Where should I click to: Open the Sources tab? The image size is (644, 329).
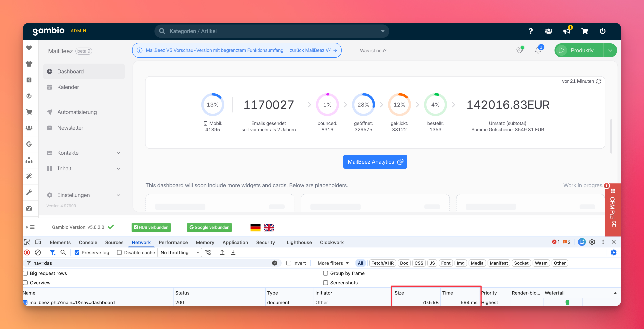(114, 242)
